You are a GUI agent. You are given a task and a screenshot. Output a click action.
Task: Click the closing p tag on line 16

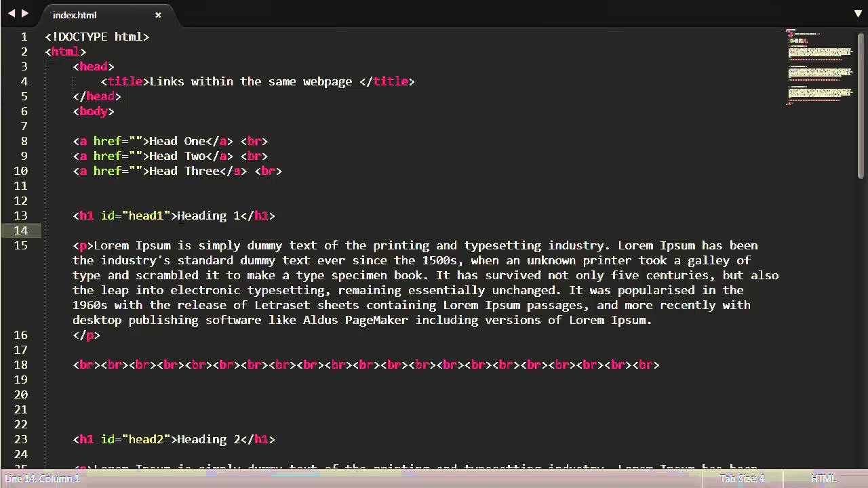tap(86, 335)
